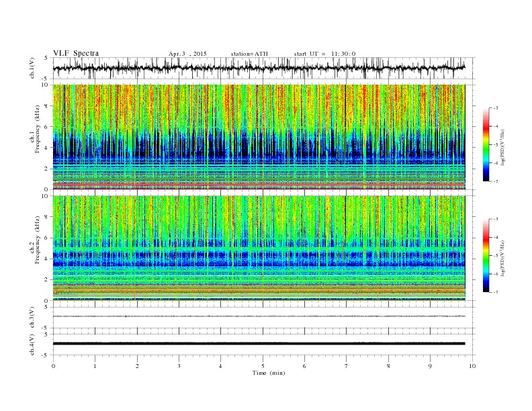Image resolution: width=532 pixels, height=411 pixels.
Task: Click the time axis tick label '7'
Action: pyautogui.click(x=347, y=366)
